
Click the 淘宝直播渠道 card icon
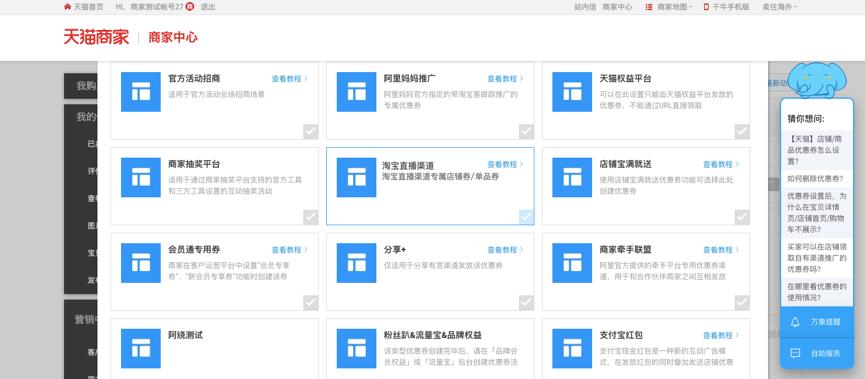tap(356, 177)
